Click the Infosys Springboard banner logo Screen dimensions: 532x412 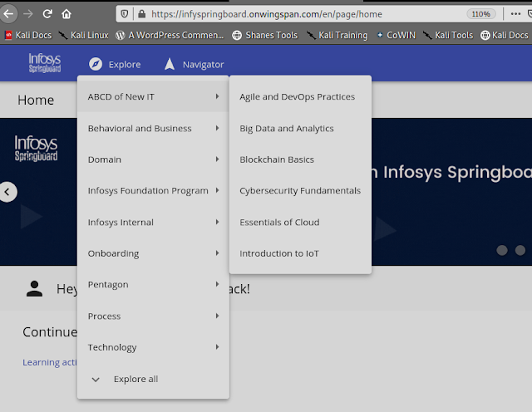coord(36,148)
